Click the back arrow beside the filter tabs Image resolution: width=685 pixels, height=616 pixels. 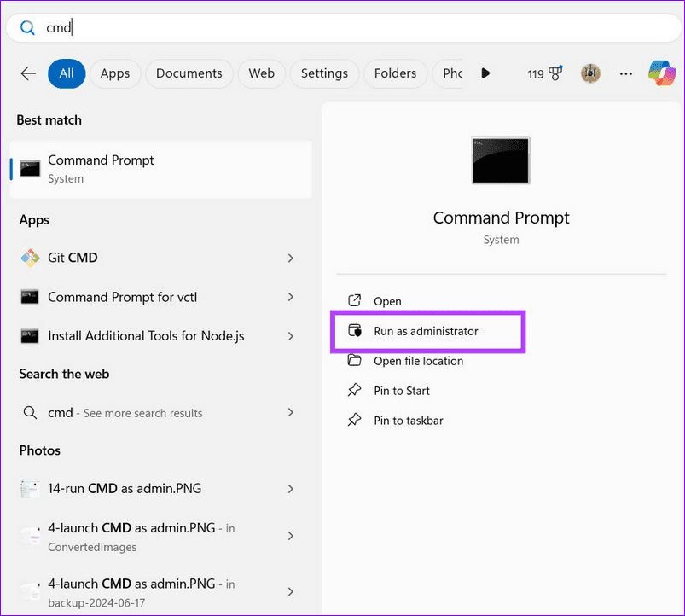[x=27, y=73]
